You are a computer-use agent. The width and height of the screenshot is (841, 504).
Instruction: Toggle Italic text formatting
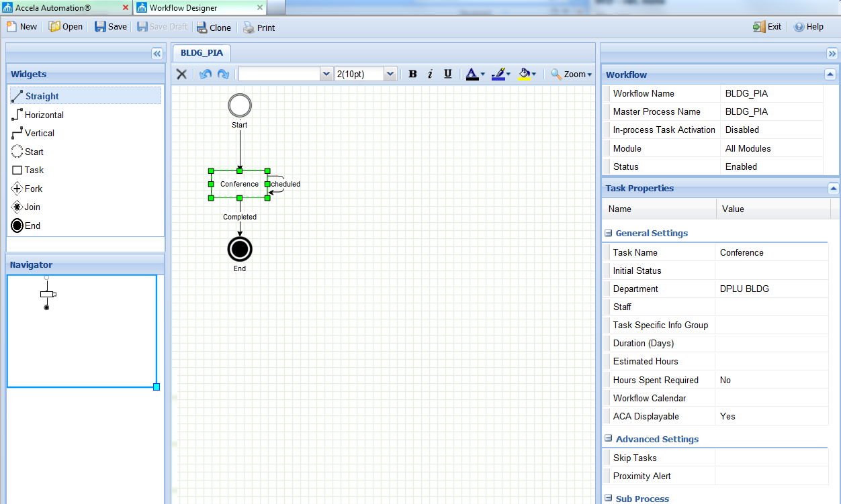pos(430,74)
